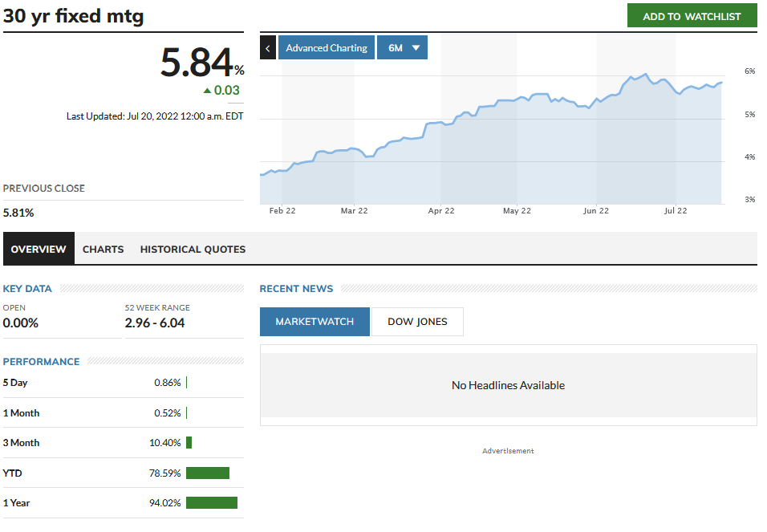Open the Historical Quotes tab
767x532 pixels.
tap(193, 249)
